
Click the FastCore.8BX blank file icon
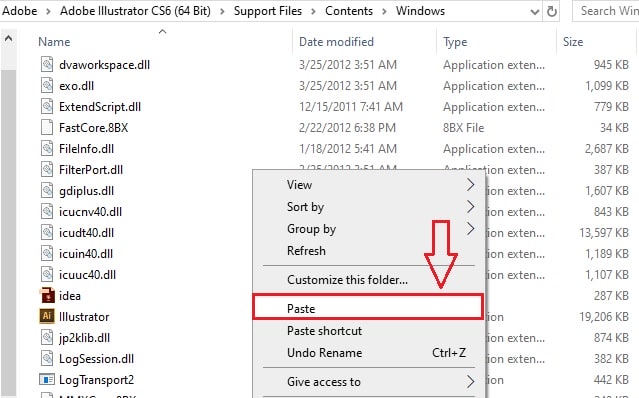(47, 128)
